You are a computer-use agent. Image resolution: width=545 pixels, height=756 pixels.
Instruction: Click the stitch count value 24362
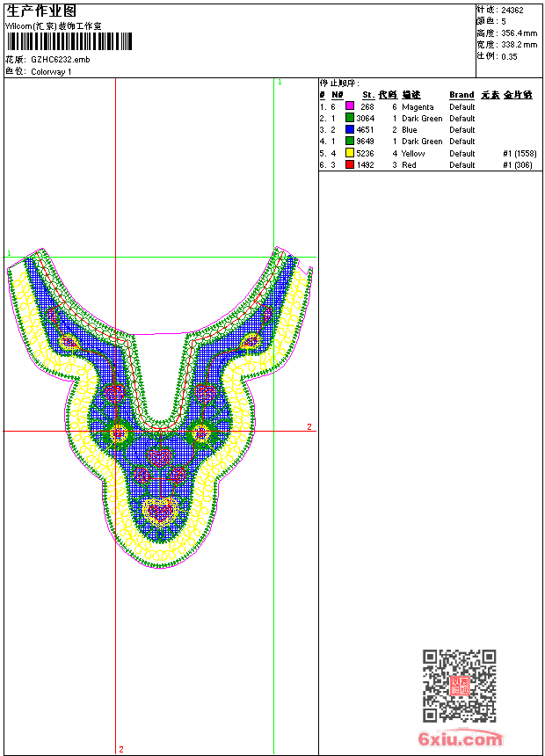(512, 11)
